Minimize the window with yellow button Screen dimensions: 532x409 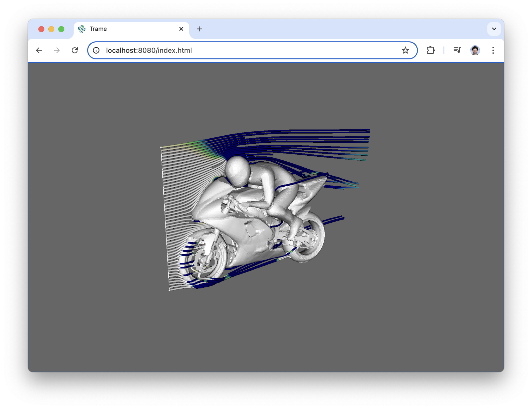[51, 29]
